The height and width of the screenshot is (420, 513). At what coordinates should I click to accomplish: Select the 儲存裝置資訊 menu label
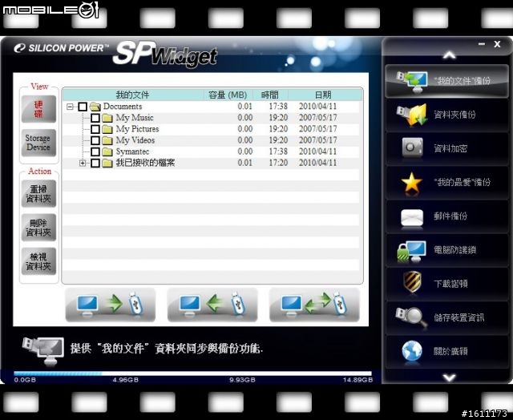click(x=458, y=317)
